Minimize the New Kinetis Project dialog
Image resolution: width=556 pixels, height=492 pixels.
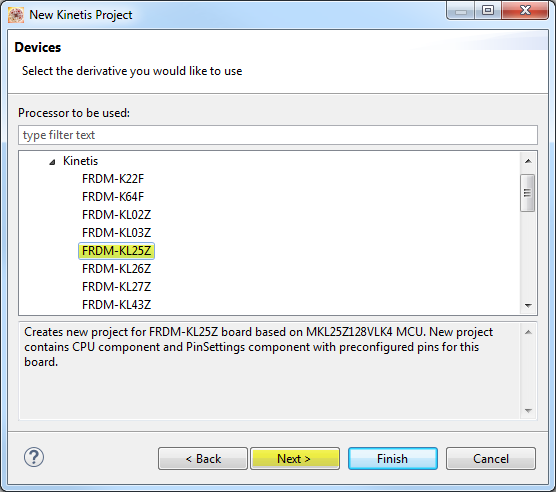[461, 11]
